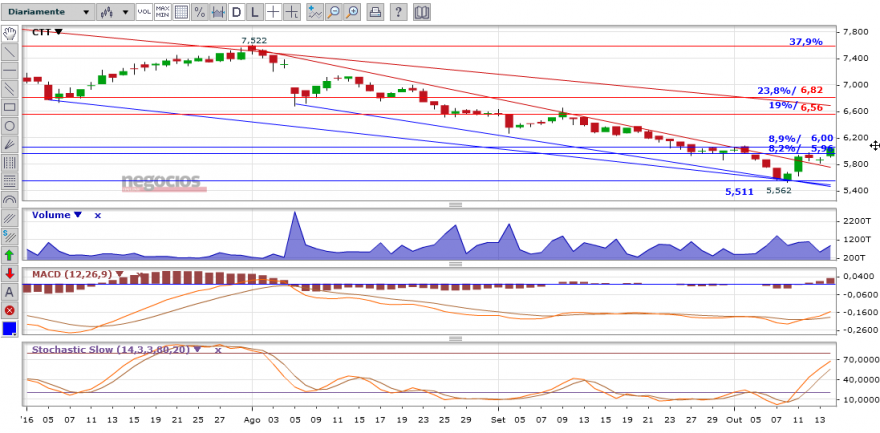Open the Volume indicator menu arrow
880x433 pixels.
pos(77,215)
